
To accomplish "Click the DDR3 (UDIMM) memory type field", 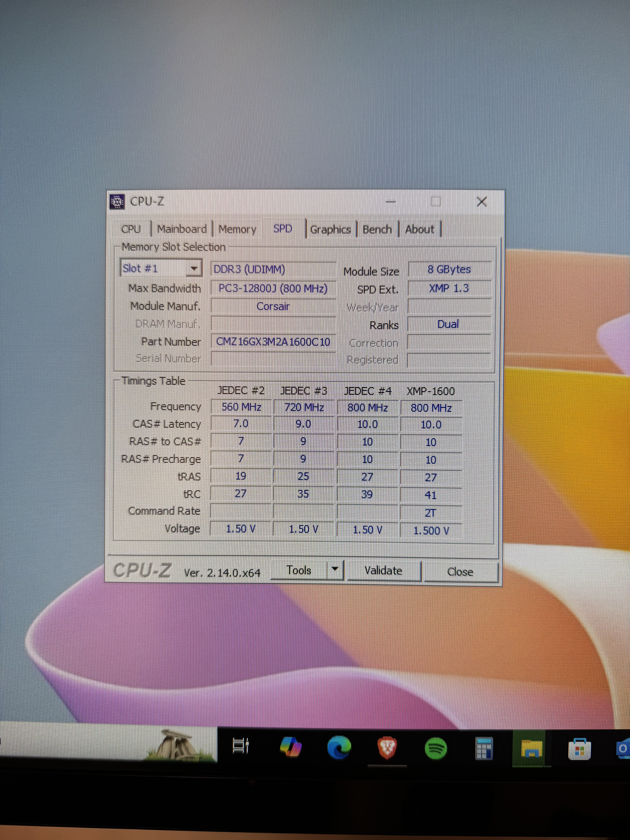I will point(273,270).
